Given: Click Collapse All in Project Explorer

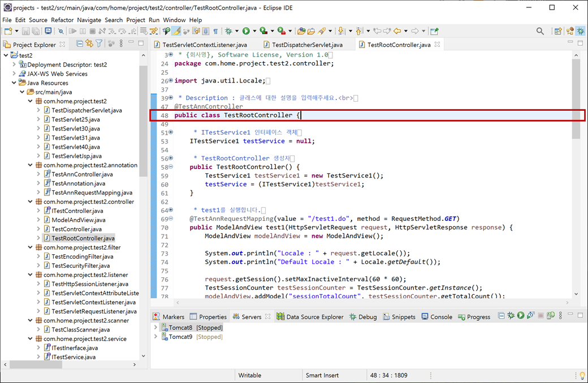Looking at the screenshot, I should pos(80,44).
